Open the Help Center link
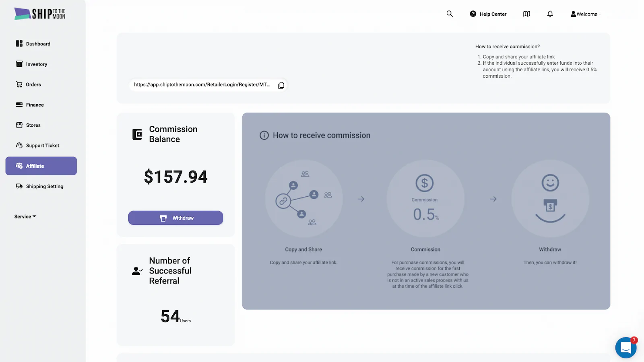The width and height of the screenshot is (644, 362). (488, 14)
